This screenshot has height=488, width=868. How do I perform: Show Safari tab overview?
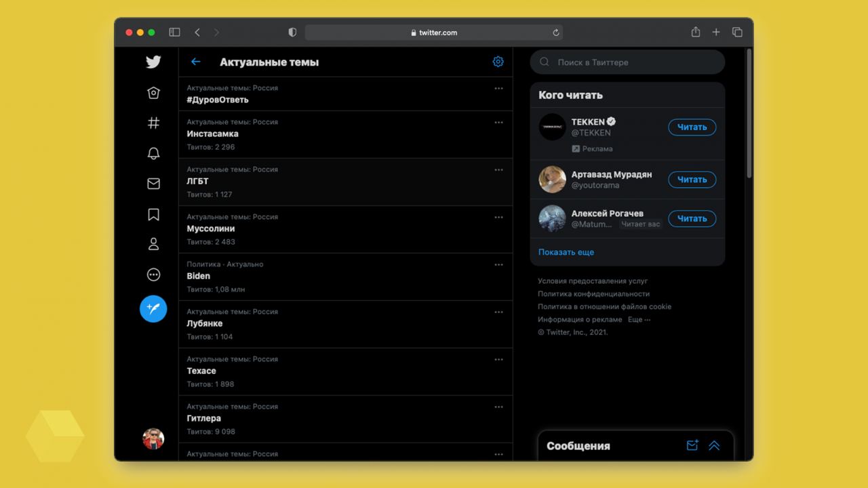(737, 32)
